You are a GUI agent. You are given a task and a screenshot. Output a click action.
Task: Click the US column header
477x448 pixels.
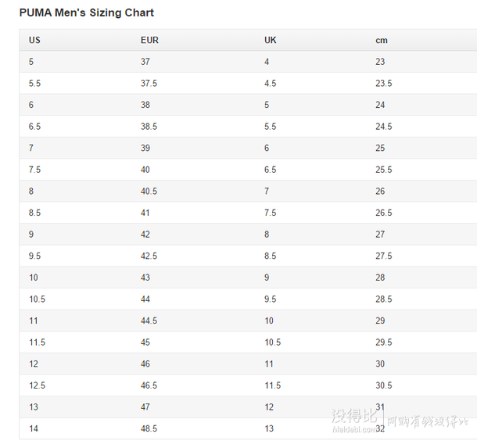(34, 40)
